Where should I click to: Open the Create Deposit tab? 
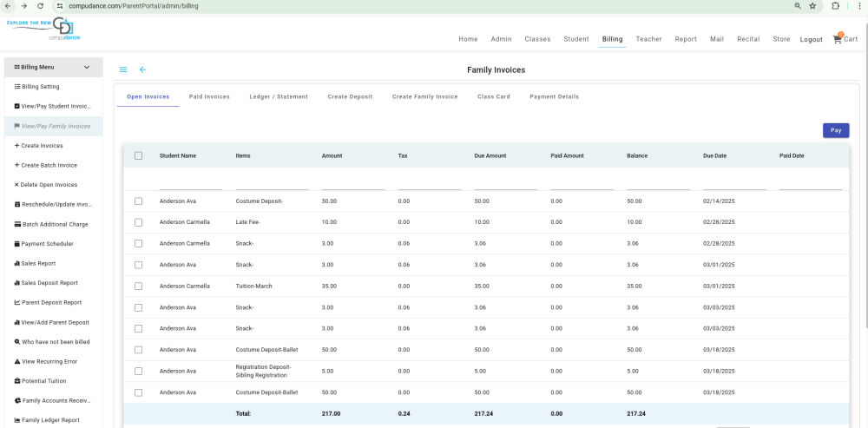click(350, 97)
